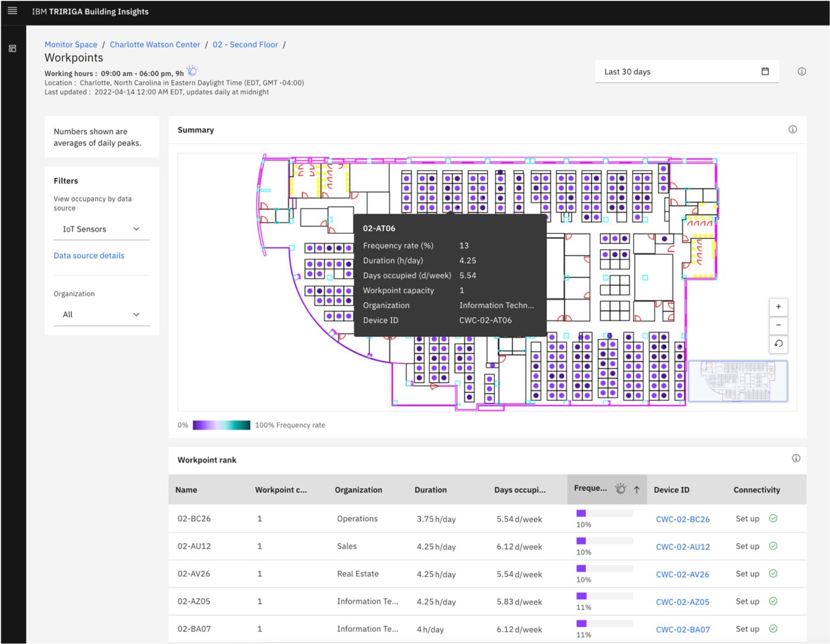
Task: Zoom in on the floor plan
Action: 778,306
